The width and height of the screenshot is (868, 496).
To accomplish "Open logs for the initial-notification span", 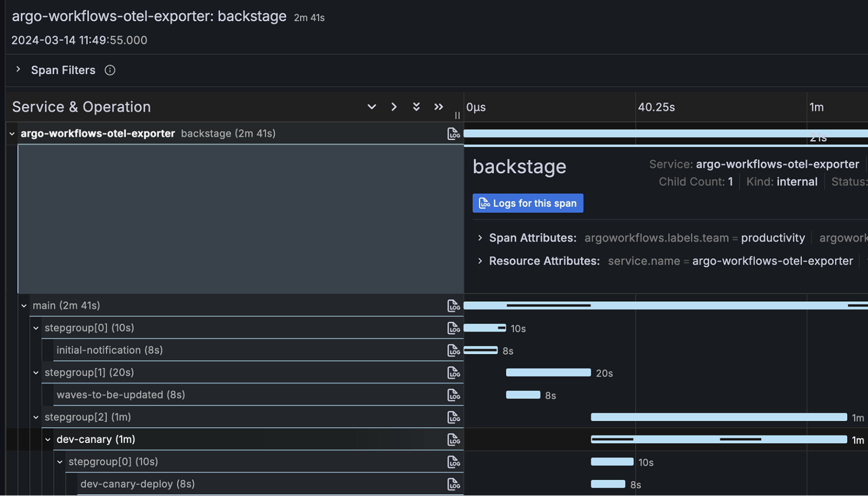I will click(x=453, y=350).
